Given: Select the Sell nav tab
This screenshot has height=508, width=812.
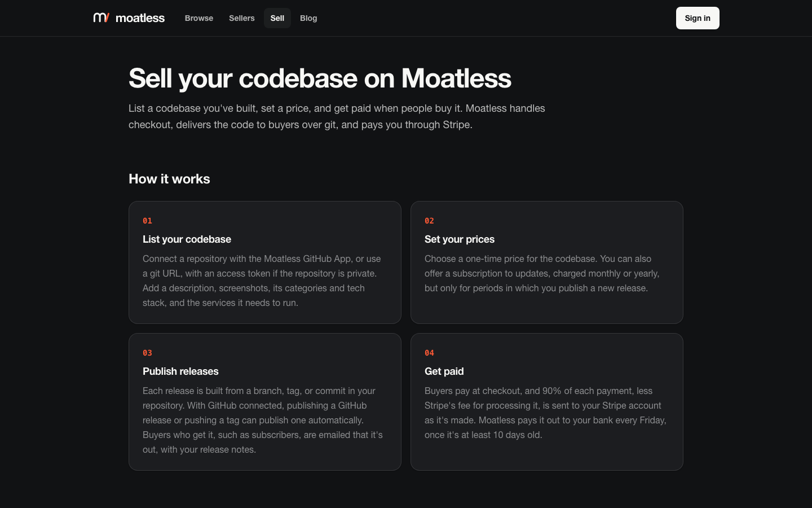Looking at the screenshot, I should [277, 18].
